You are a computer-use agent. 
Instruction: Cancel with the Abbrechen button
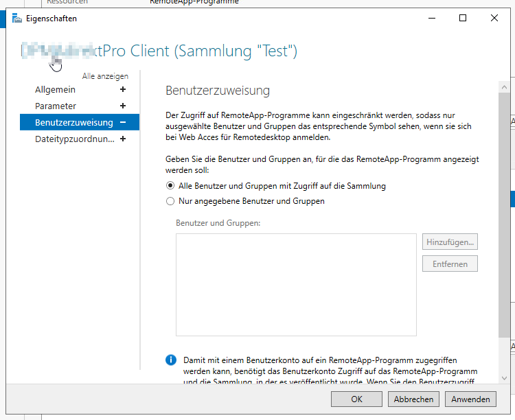(x=413, y=399)
